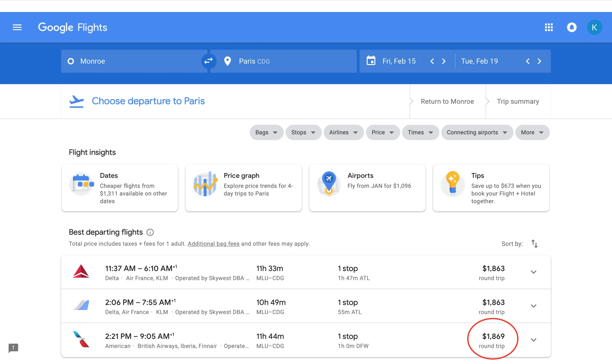Go to previous departure date

point(432,61)
